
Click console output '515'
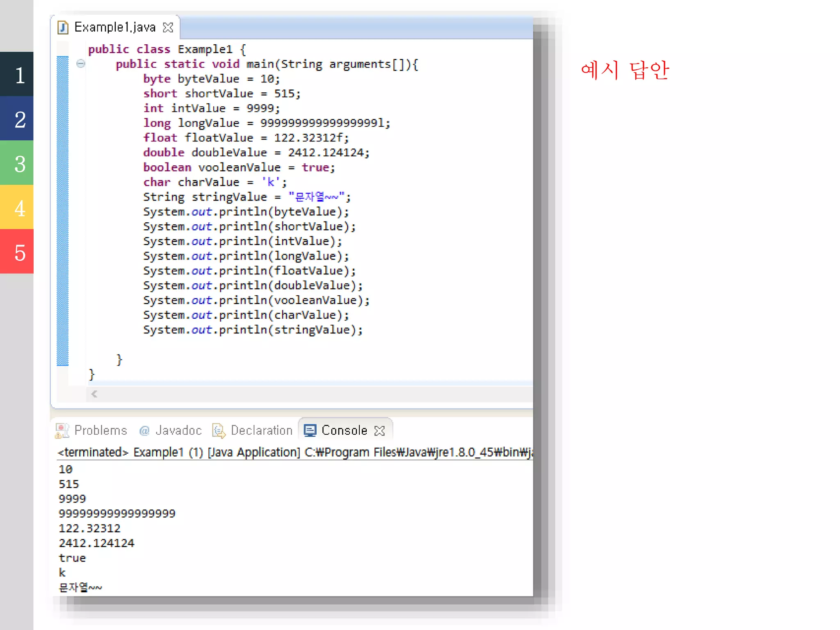pos(69,484)
